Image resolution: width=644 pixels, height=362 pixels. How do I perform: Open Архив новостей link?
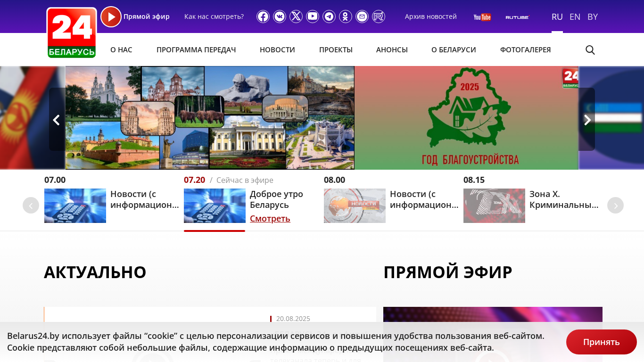point(431,16)
